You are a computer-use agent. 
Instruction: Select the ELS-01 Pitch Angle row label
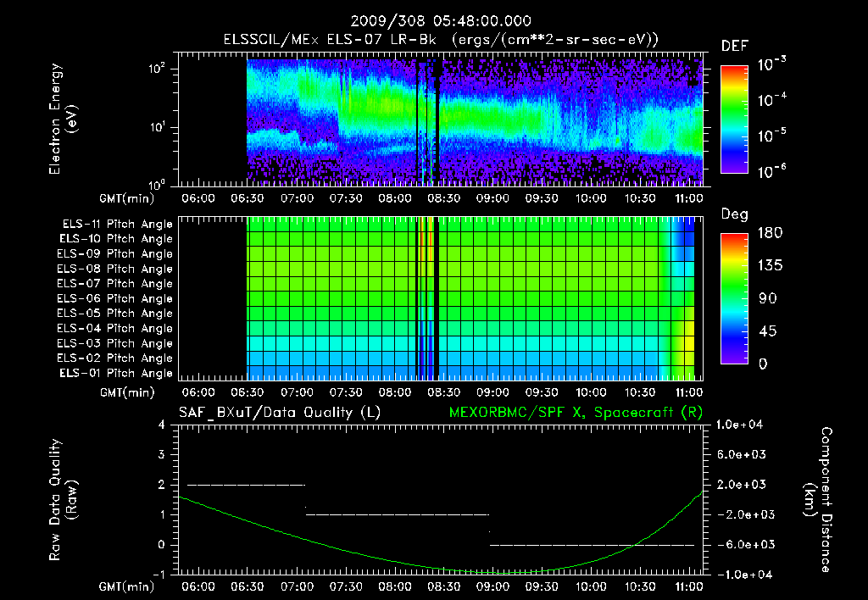[116, 373]
